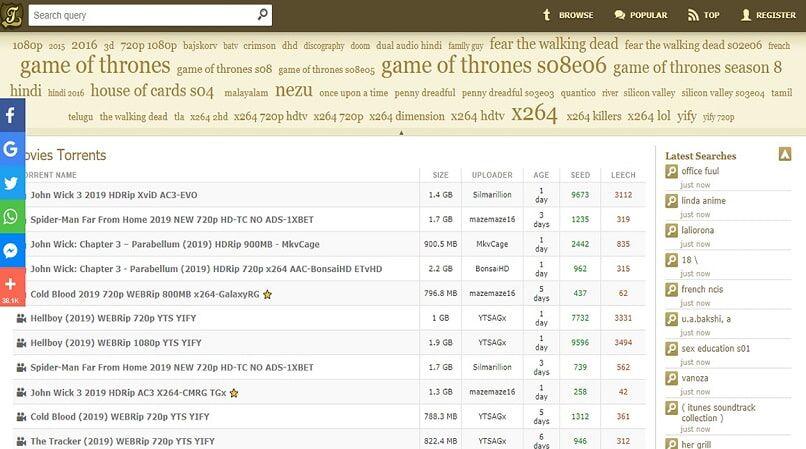Sort by the SEED column header

pos(580,175)
